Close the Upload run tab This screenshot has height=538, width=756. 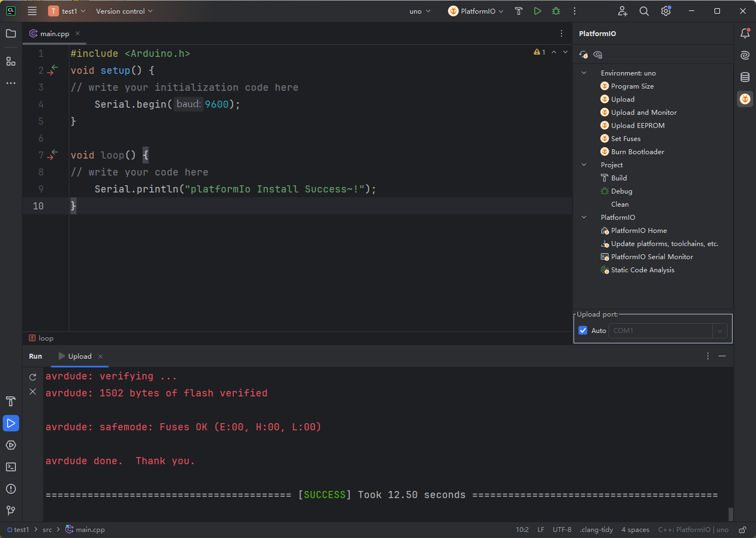point(101,356)
